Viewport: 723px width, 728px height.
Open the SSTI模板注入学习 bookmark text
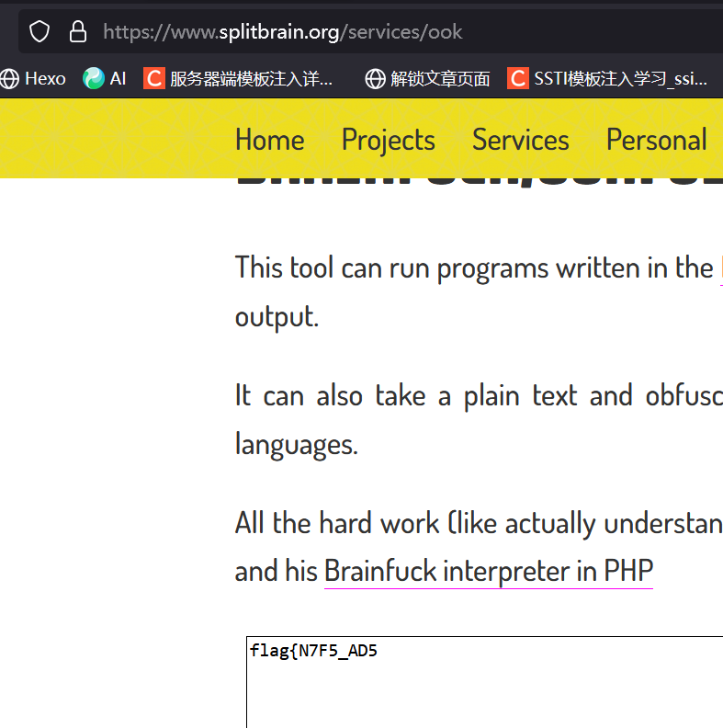(621, 79)
